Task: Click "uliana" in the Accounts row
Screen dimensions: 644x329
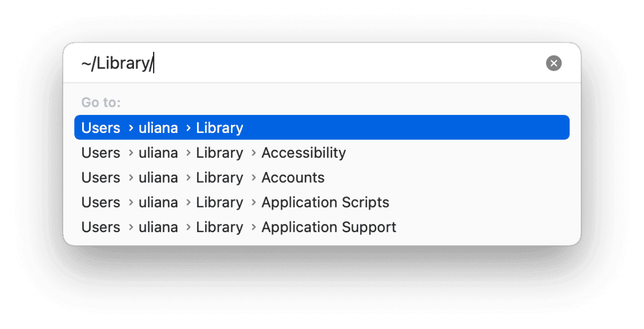Action: 158,177
